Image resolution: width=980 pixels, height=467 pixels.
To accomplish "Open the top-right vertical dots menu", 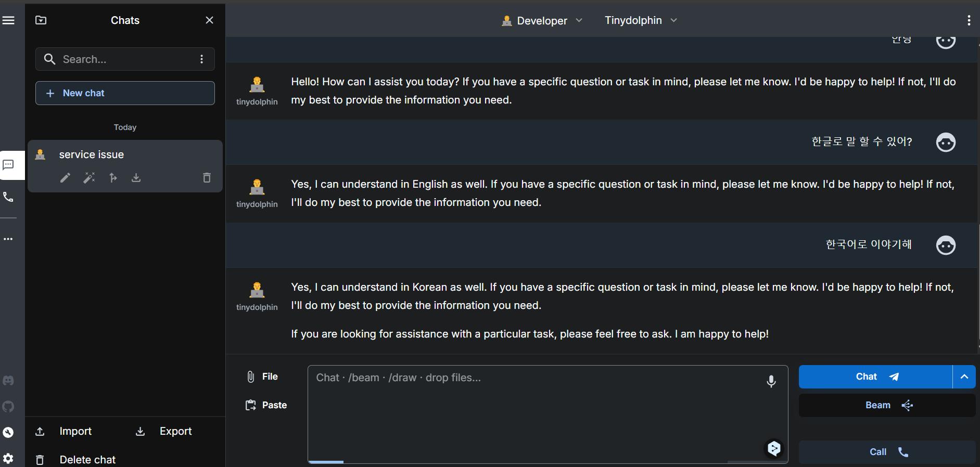I will click(969, 20).
